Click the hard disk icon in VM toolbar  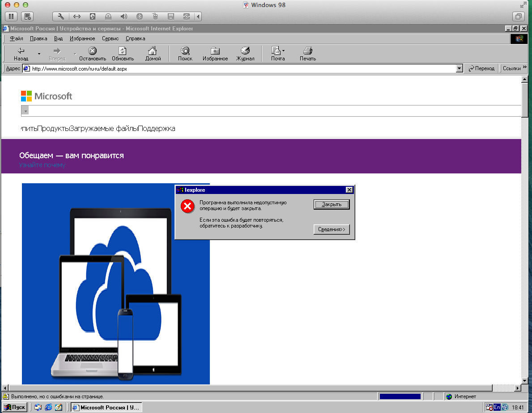92,16
